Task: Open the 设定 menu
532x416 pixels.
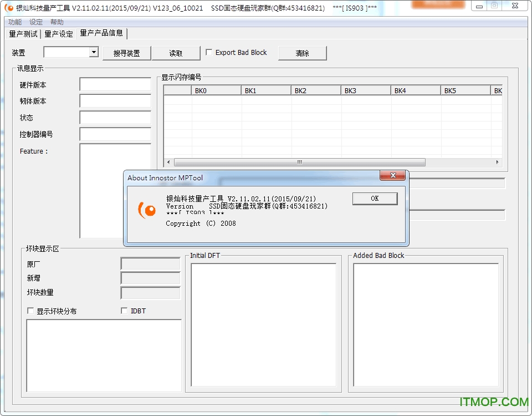Action: (36, 22)
